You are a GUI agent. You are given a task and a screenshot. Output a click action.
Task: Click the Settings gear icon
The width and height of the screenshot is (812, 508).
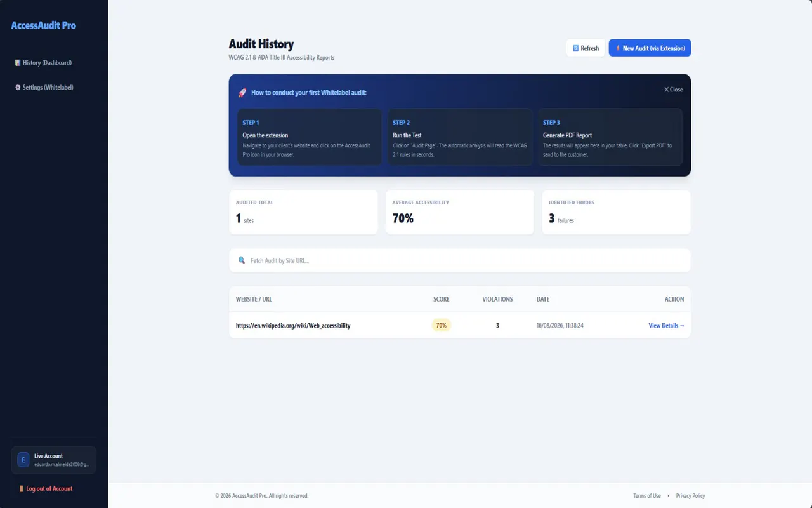point(18,87)
